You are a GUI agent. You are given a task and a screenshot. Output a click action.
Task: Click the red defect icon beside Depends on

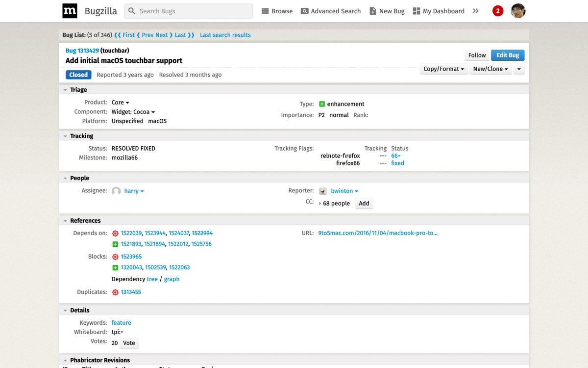115,234
